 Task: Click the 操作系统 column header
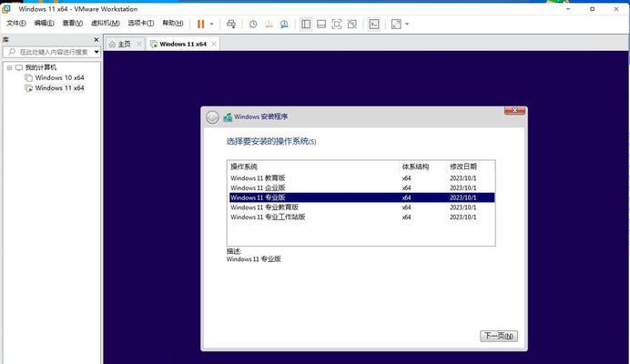pos(313,167)
